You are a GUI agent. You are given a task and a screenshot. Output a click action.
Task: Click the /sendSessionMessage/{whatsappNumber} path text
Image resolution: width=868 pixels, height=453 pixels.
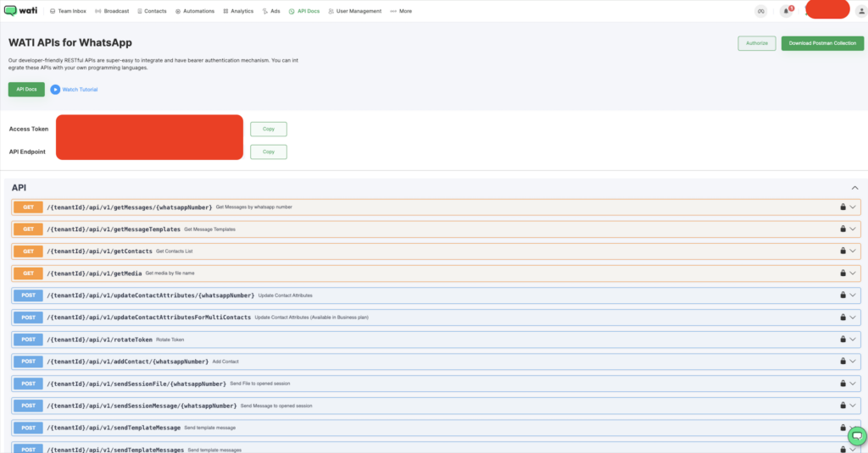142,406
